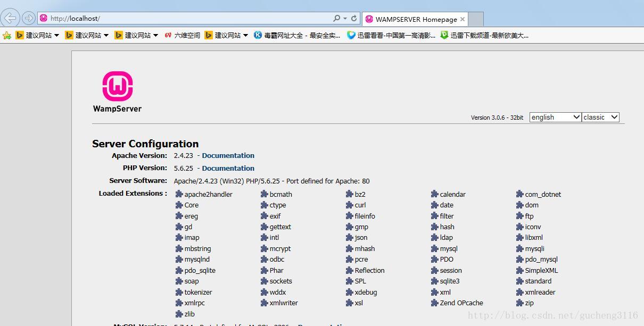Open a new blank browser tab

click(476, 19)
